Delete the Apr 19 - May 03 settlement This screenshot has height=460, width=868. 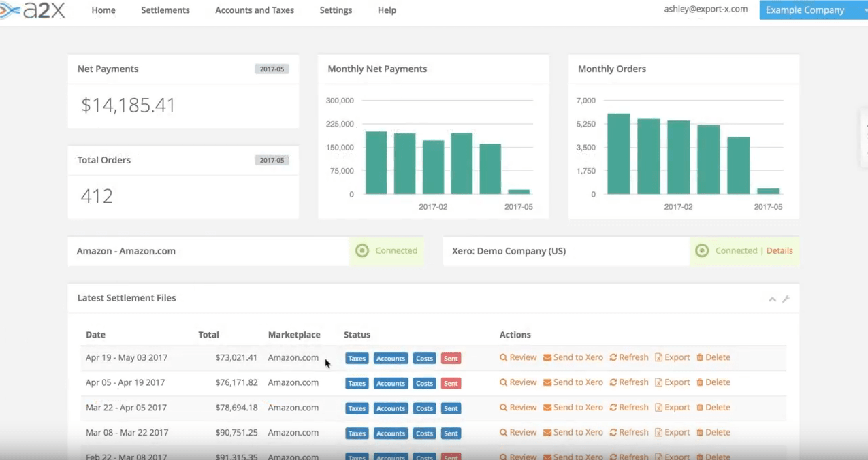[713, 357]
